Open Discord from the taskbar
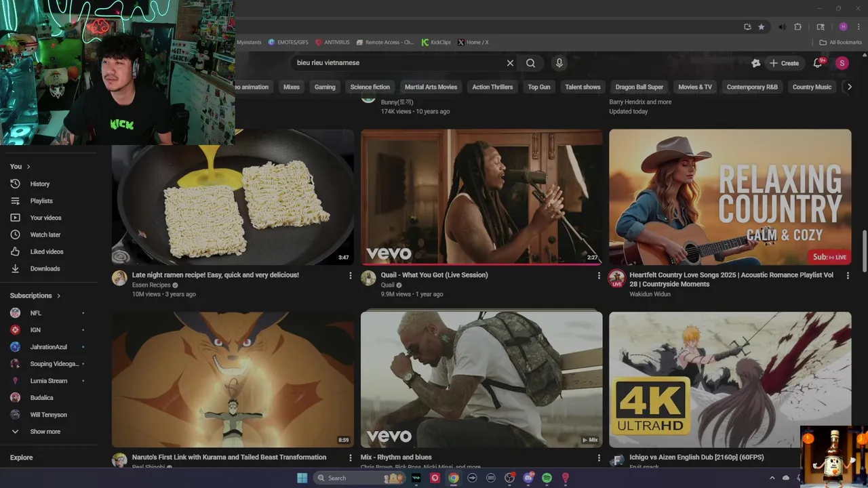Screen dimensions: 868x488 528,478
